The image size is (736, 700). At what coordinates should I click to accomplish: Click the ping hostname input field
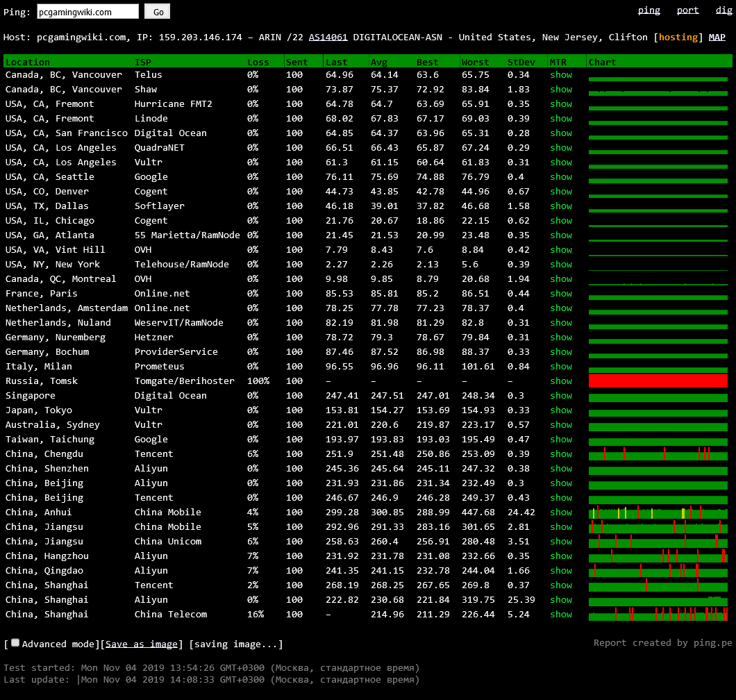click(x=87, y=12)
